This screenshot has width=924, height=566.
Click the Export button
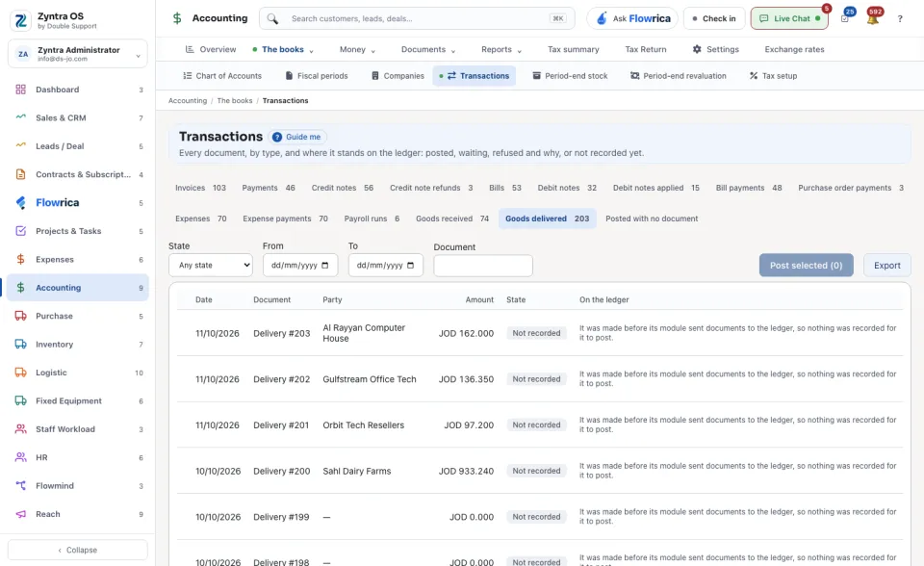coord(886,266)
